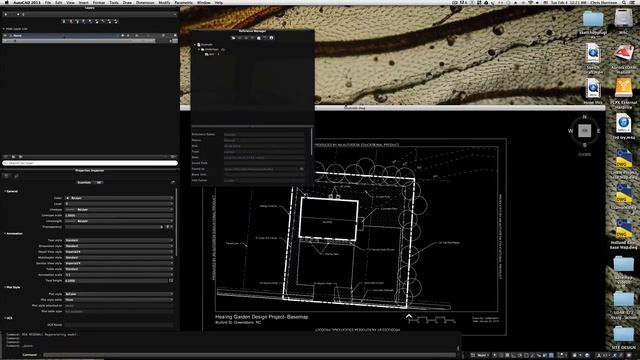Click the command line input field

click(249, 355)
